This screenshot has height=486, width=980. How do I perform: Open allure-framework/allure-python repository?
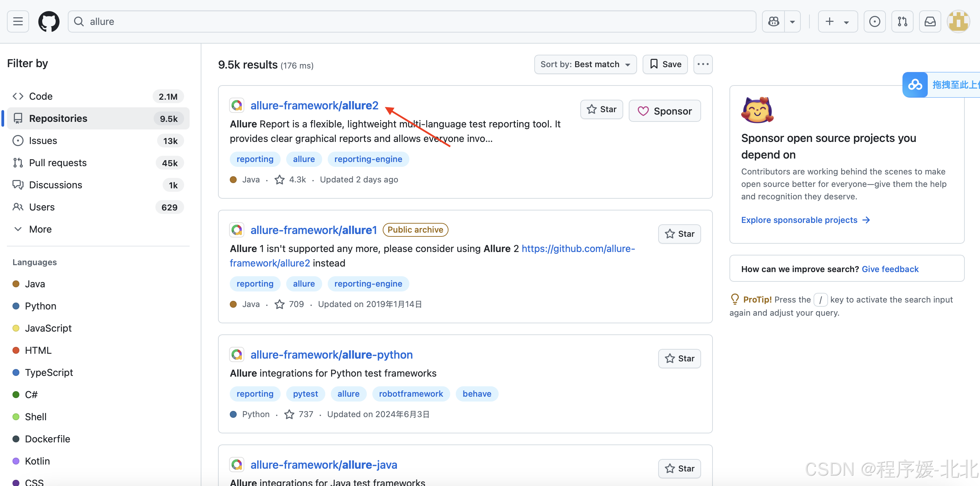tap(332, 355)
